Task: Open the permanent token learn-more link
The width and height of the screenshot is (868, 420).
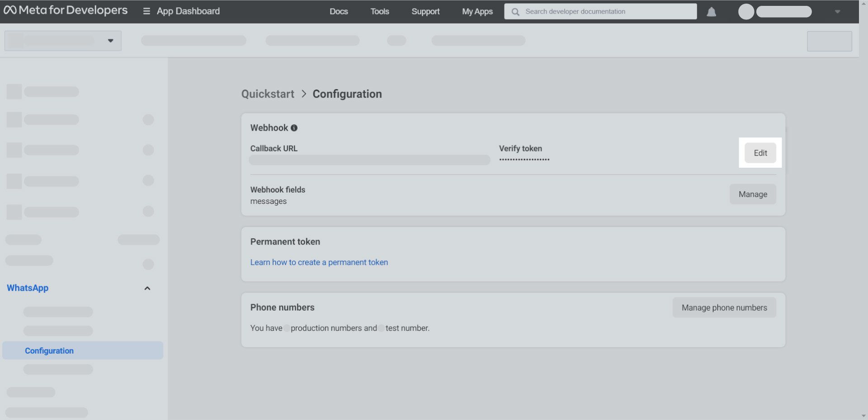Action: tap(319, 262)
